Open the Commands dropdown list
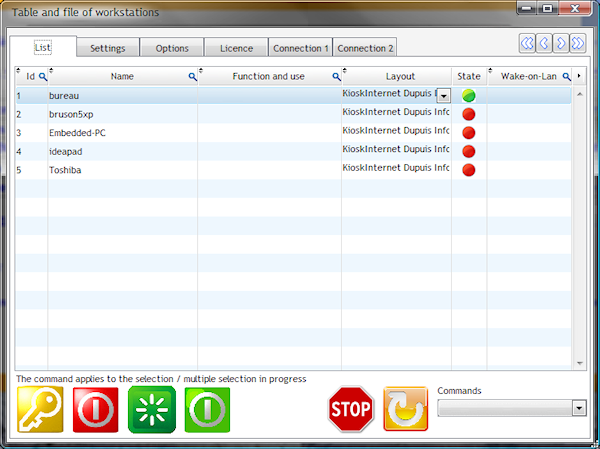This screenshot has width=600, height=449. point(578,408)
